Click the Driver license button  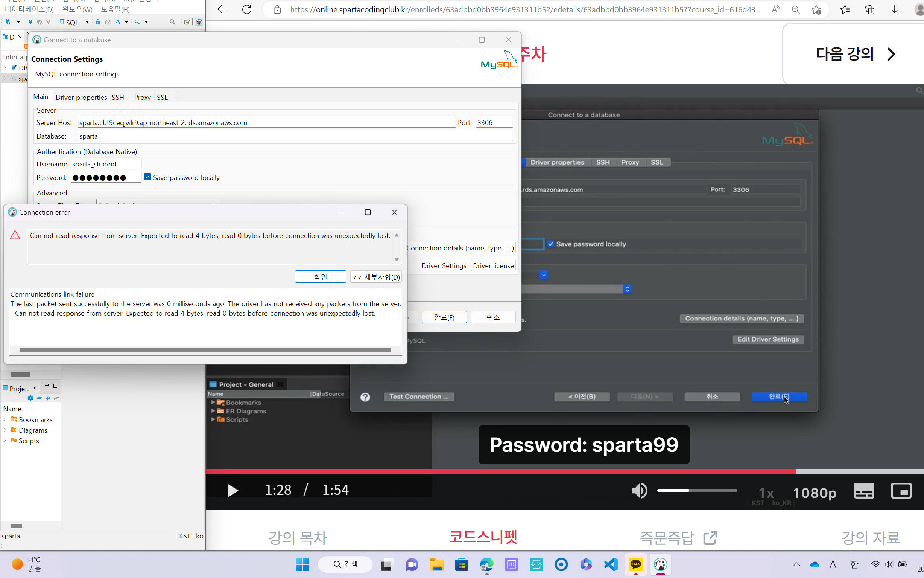[x=493, y=265]
